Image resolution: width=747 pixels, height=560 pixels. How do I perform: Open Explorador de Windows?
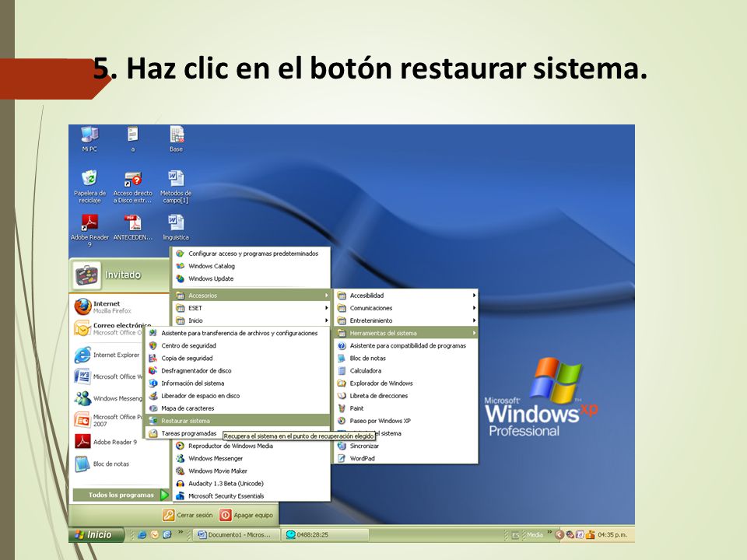(406, 383)
